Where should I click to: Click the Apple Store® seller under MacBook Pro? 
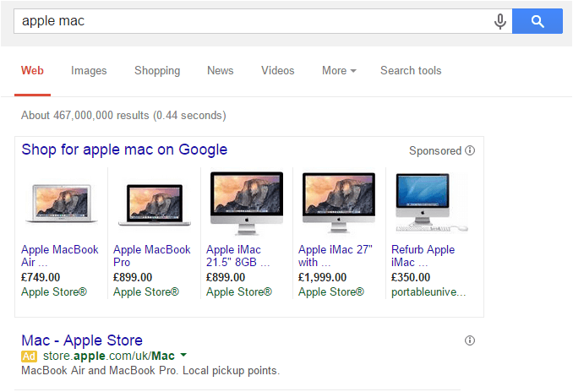(146, 292)
